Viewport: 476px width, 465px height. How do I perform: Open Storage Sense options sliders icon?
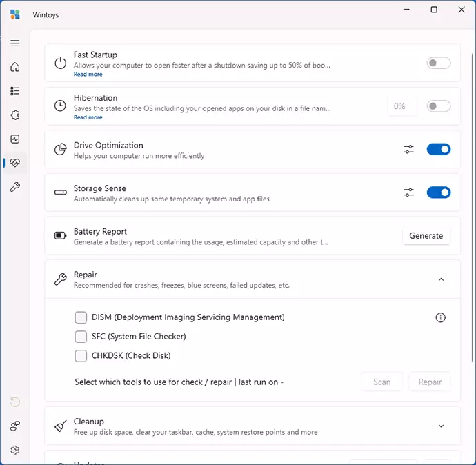pyautogui.click(x=409, y=192)
